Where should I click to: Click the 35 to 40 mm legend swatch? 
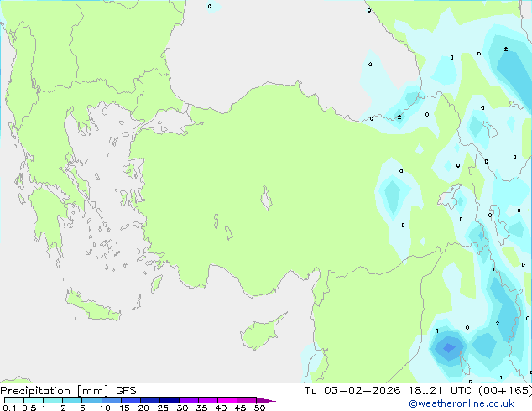pos(207,400)
